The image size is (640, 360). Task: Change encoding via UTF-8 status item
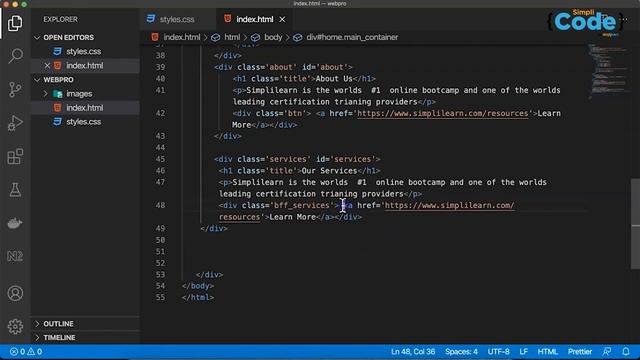[498, 351]
